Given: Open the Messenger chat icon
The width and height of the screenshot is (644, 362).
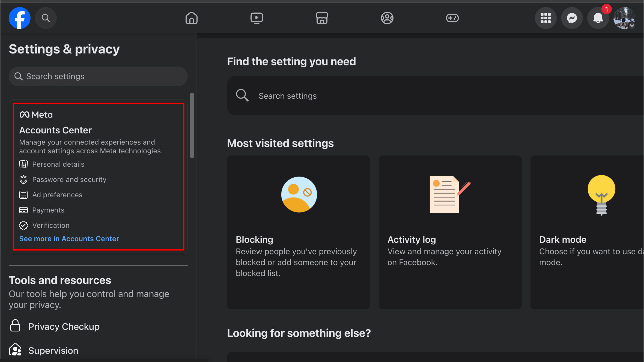Looking at the screenshot, I should (572, 18).
